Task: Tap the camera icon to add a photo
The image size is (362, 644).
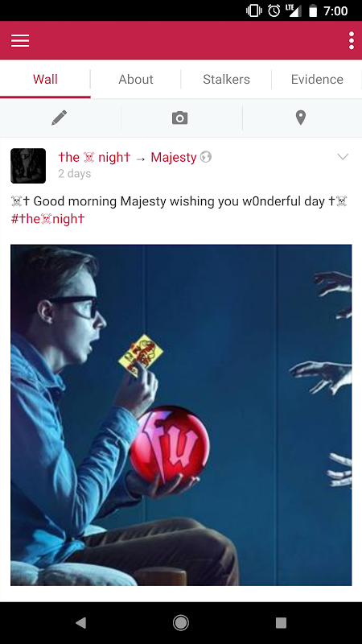Action: pos(179,118)
